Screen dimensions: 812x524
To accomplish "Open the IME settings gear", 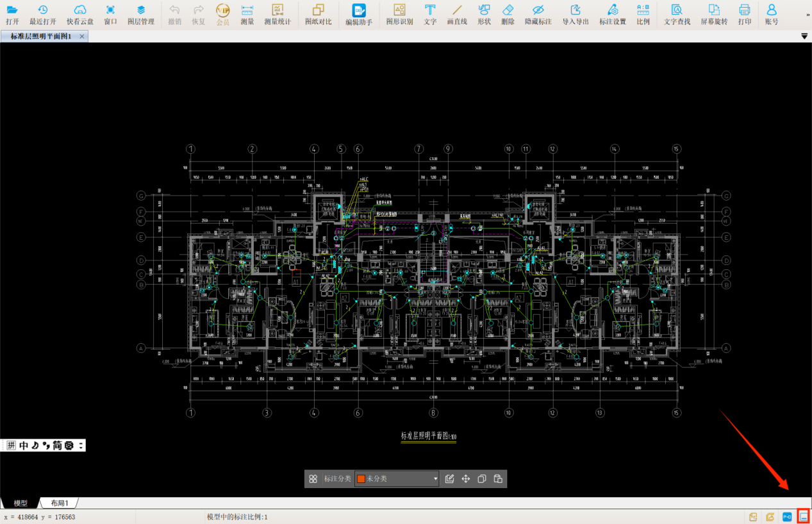I will pos(69,446).
